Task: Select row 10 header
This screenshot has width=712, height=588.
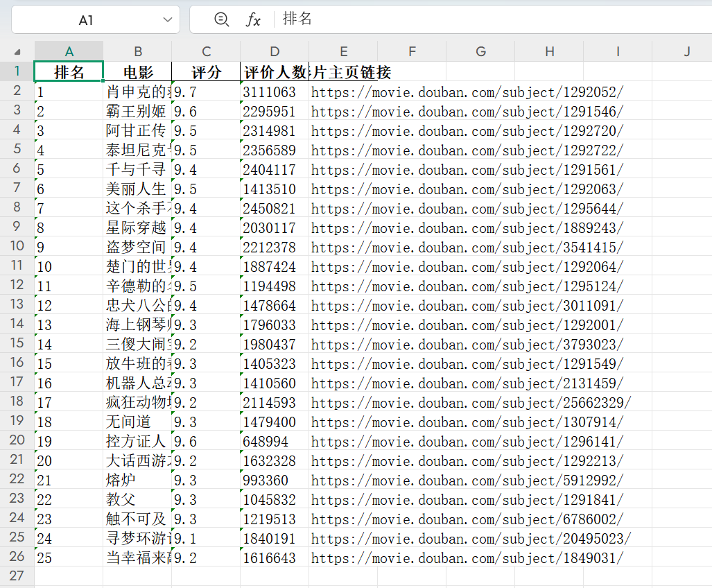Action: point(17,245)
